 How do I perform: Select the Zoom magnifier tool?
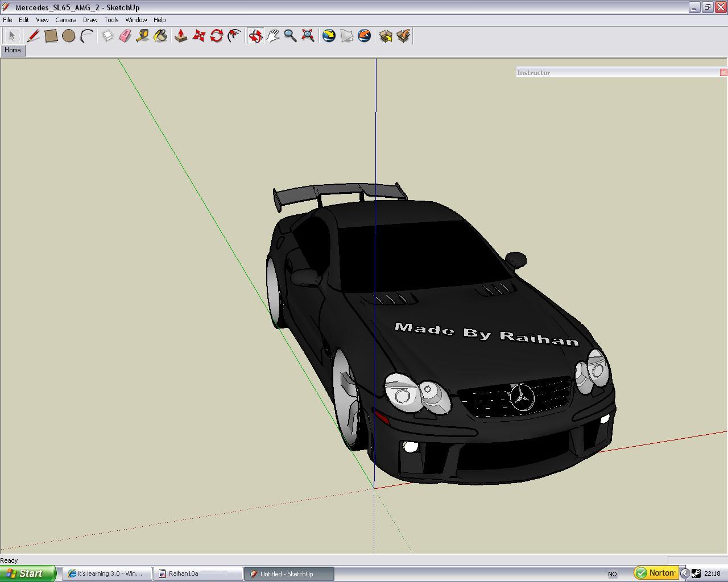point(290,36)
